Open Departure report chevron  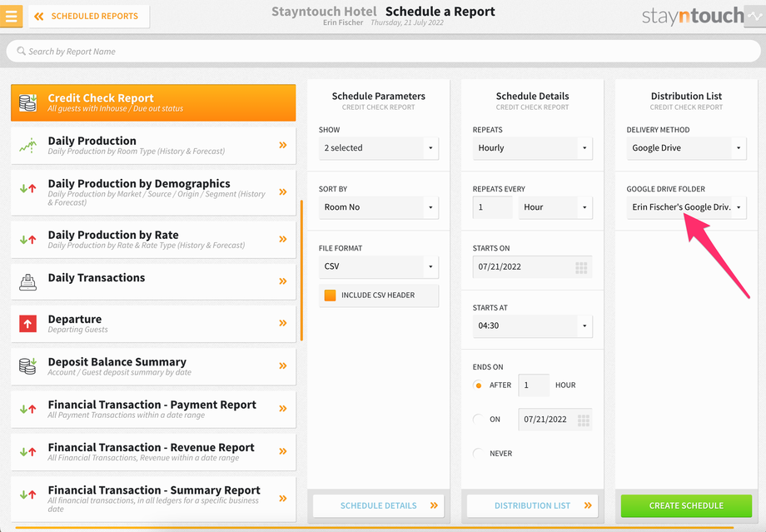283,323
